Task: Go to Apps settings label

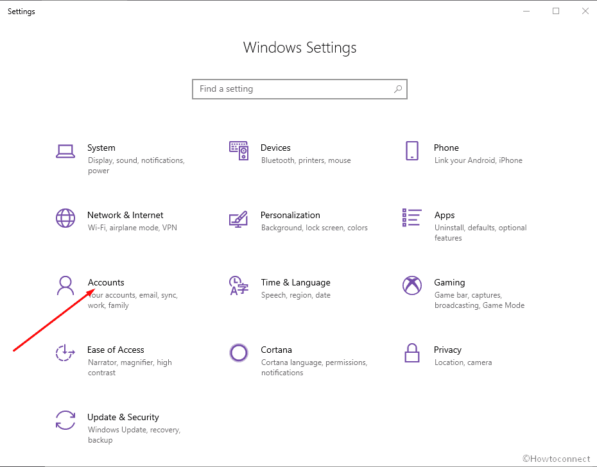Action: 444,215
